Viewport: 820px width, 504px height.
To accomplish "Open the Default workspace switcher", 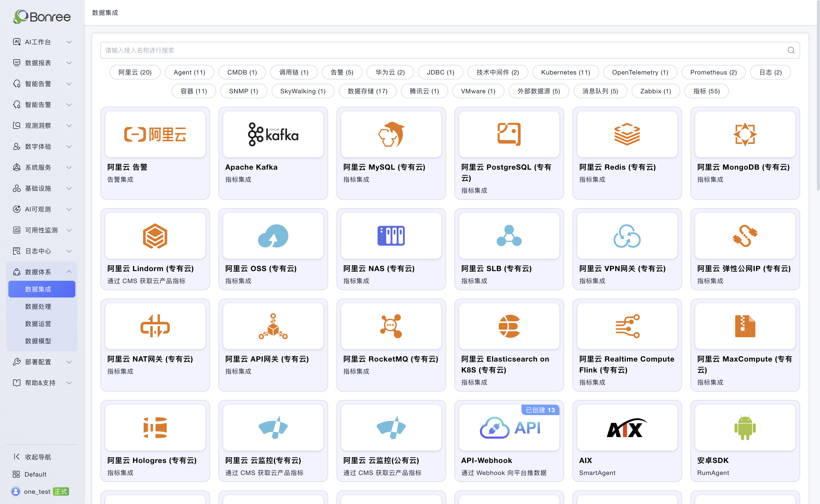I will click(29, 474).
